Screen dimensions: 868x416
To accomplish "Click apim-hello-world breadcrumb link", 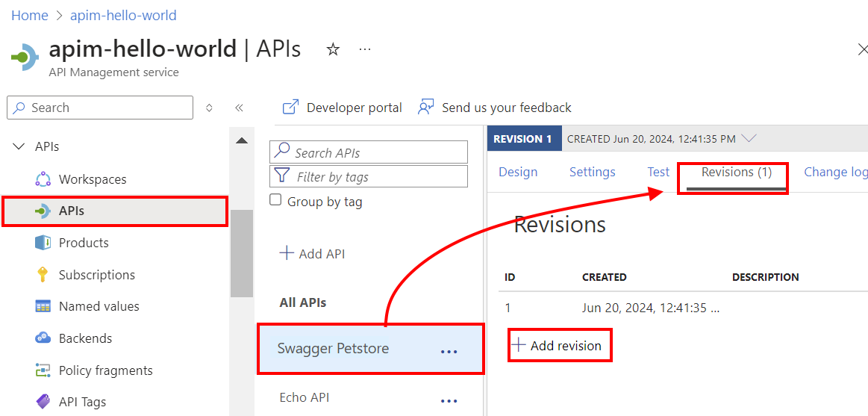I will [x=123, y=16].
